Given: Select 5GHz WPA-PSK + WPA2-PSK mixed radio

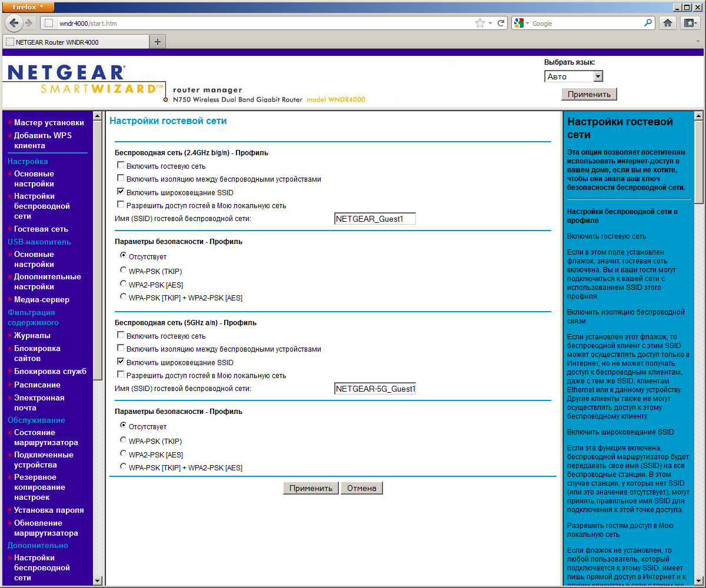Looking at the screenshot, I should click(x=123, y=466).
